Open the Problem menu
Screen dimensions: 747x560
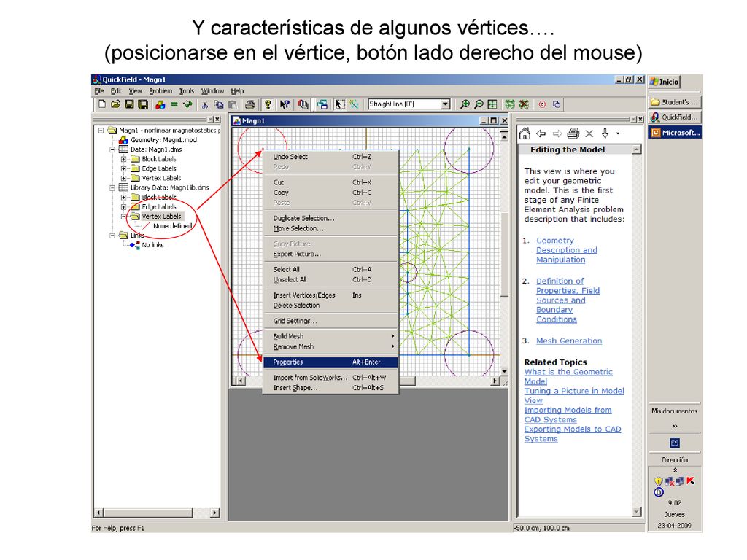pos(160,91)
